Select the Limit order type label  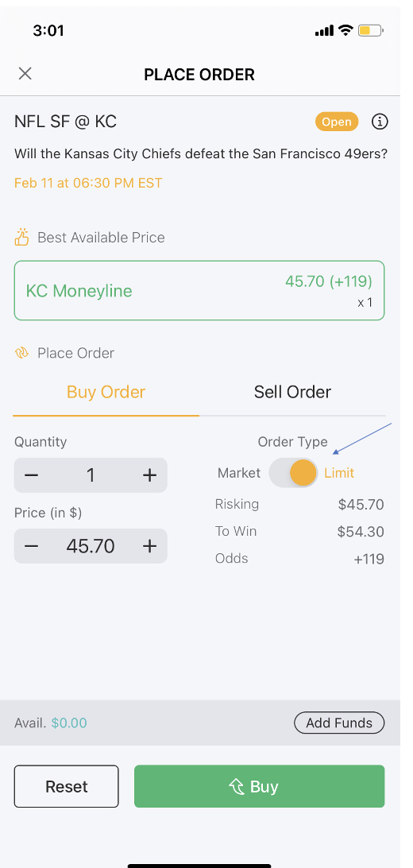pos(339,473)
